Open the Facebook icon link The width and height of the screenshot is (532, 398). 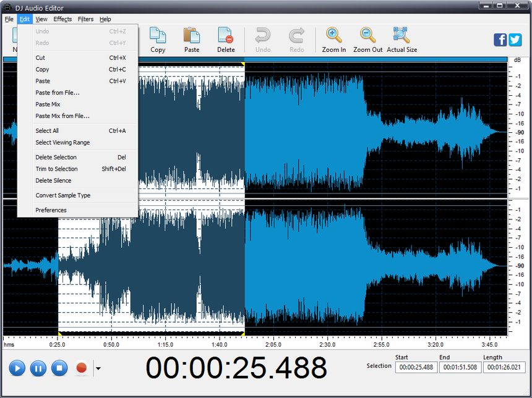tap(500, 40)
